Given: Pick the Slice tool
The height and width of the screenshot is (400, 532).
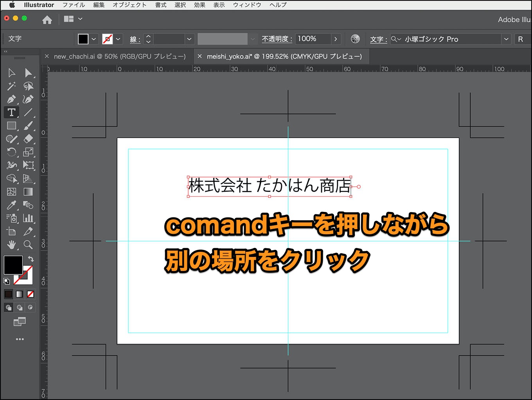Looking at the screenshot, I should [28, 231].
